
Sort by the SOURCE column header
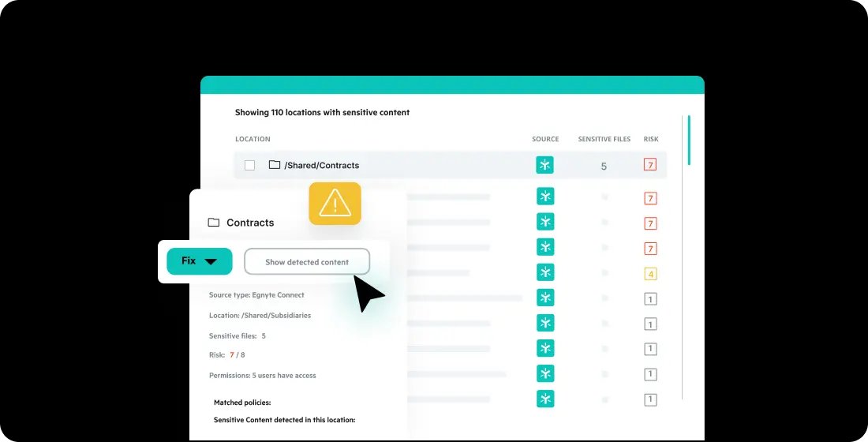click(545, 139)
